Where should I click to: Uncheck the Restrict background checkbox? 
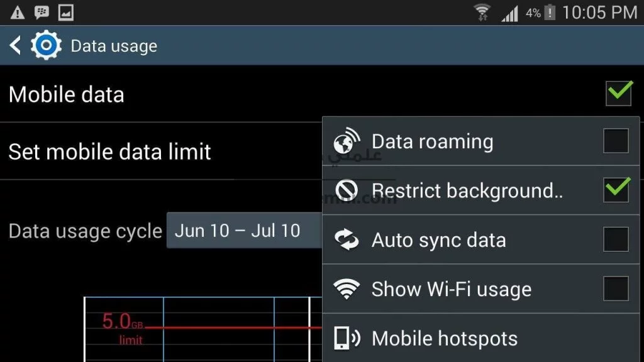point(616,190)
